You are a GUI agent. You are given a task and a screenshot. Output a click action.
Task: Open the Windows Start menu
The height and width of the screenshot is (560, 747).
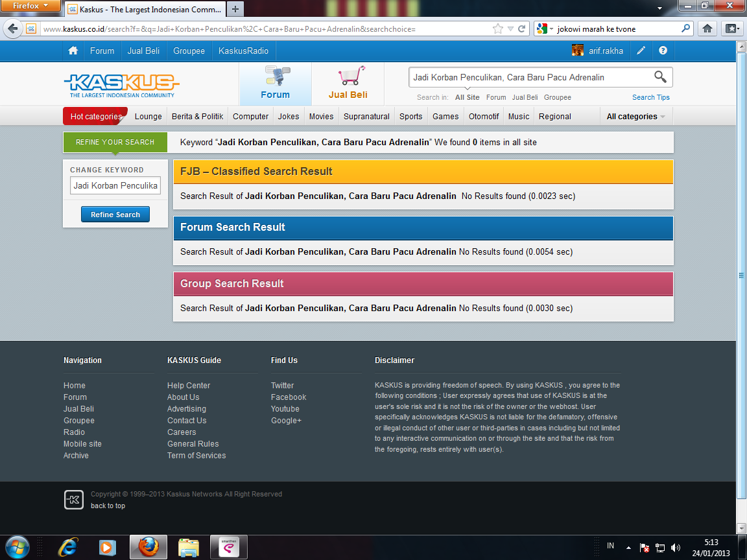coord(17,546)
